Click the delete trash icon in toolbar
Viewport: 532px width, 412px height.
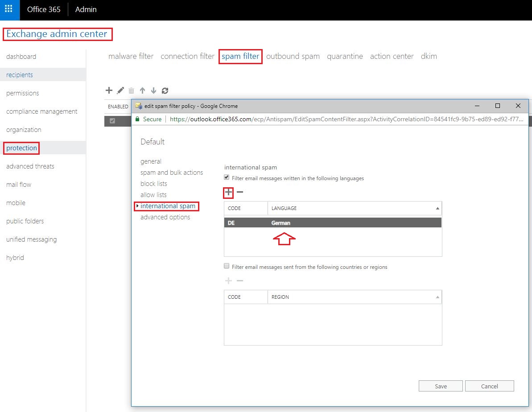click(131, 91)
